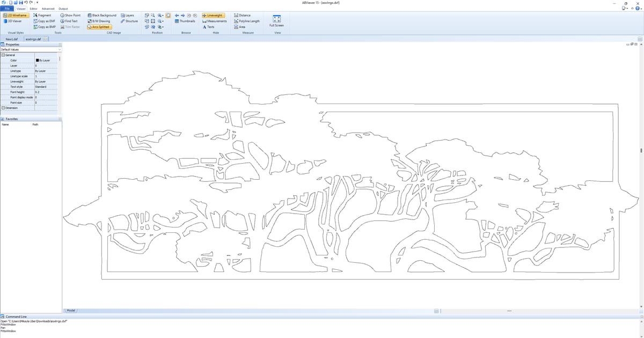Screen dimensions: 644x338
Task: Click the Properties panel pin icon
Action: point(60,45)
